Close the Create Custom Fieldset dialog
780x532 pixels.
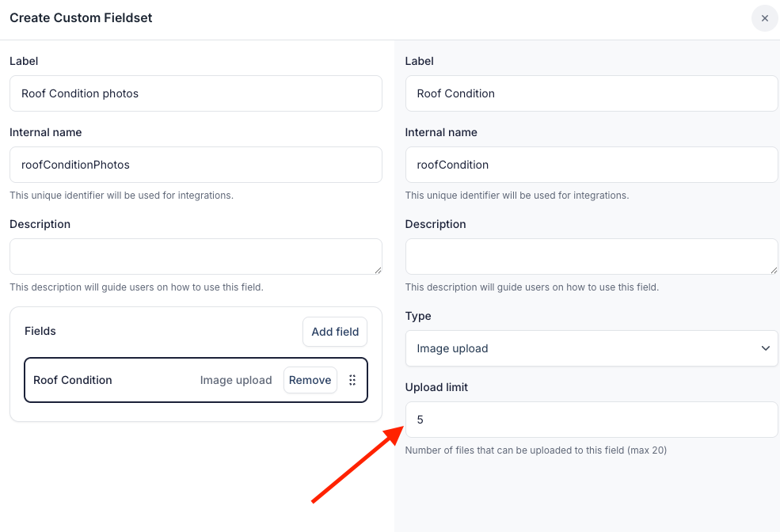[764, 18]
